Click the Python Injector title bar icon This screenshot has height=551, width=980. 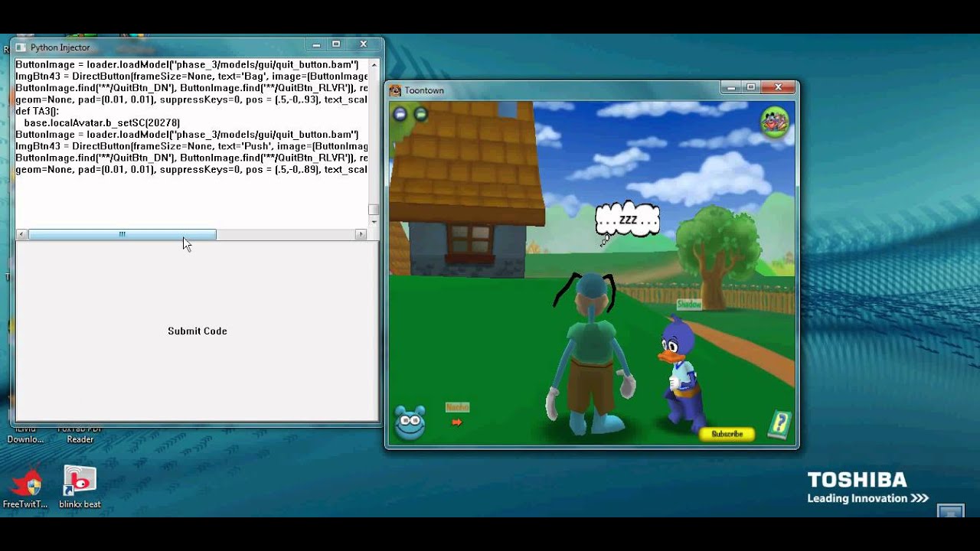21,47
